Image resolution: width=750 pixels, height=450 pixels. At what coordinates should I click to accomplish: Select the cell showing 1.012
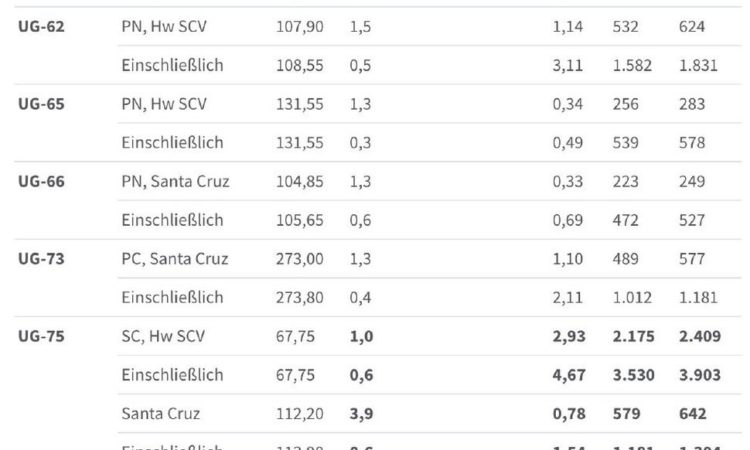(632, 298)
